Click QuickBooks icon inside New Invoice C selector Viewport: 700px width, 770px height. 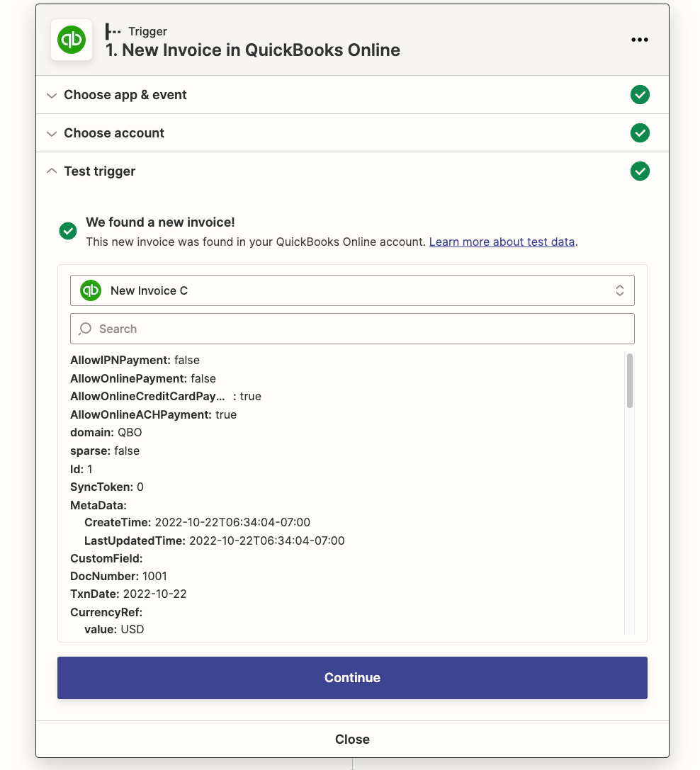tap(91, 290)
